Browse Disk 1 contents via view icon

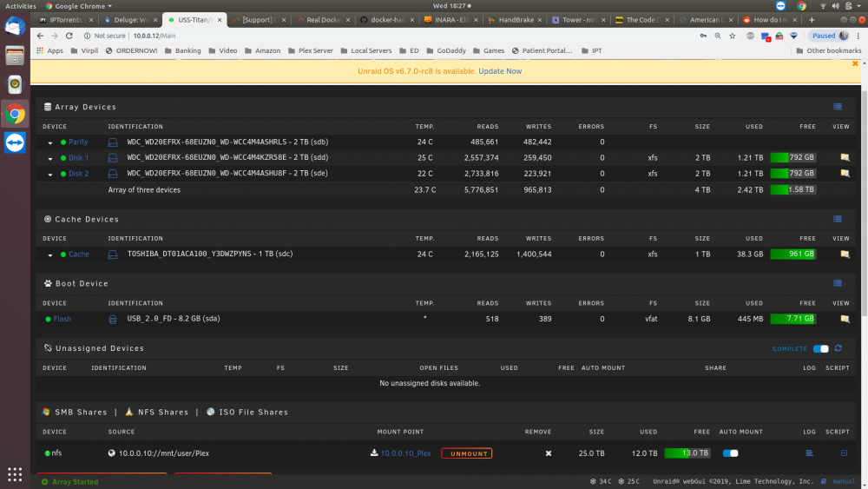[x=845, y=158]
